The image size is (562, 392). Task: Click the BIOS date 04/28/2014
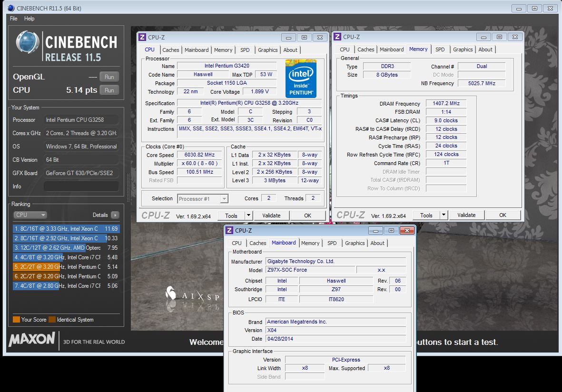tap(336, 339)
